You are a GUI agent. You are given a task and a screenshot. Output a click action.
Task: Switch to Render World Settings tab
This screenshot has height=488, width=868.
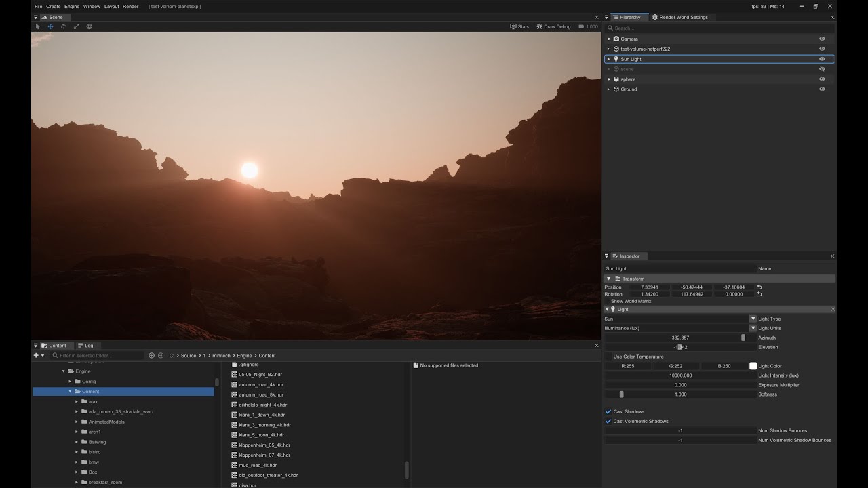pos(680,17)
